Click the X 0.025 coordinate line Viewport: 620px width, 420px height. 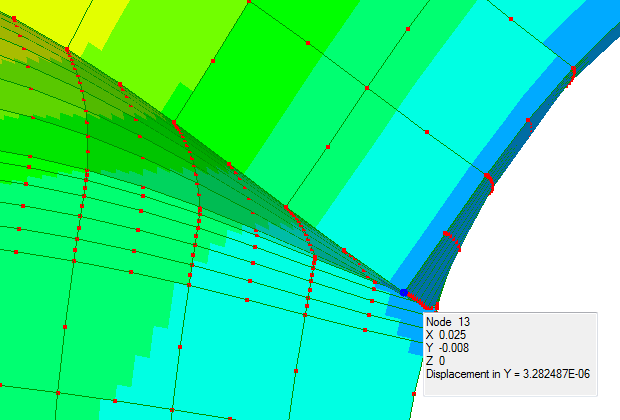(447, 335)
